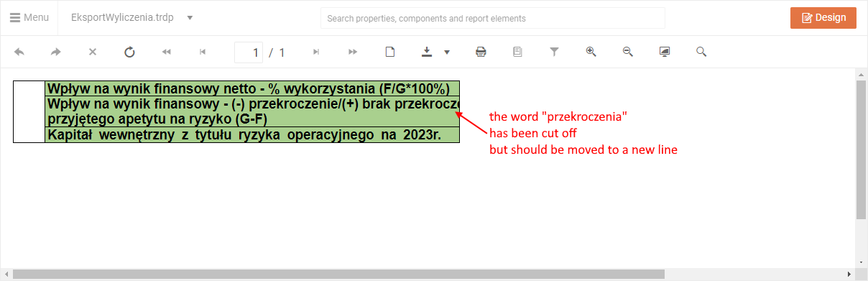868x281 pixels.
Task: Expand the EksportWyliczenia.trdp file dropdown
Action: (190, 17)
